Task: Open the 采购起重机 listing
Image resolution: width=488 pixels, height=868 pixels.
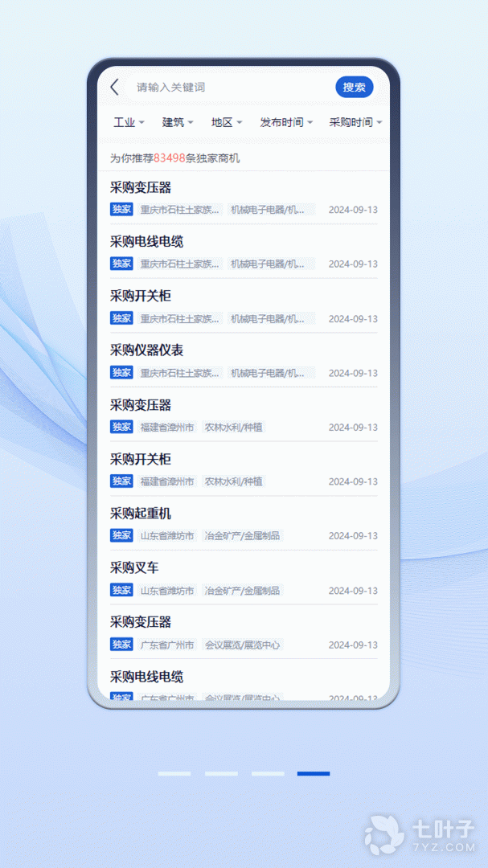Action: pos(141,513)
